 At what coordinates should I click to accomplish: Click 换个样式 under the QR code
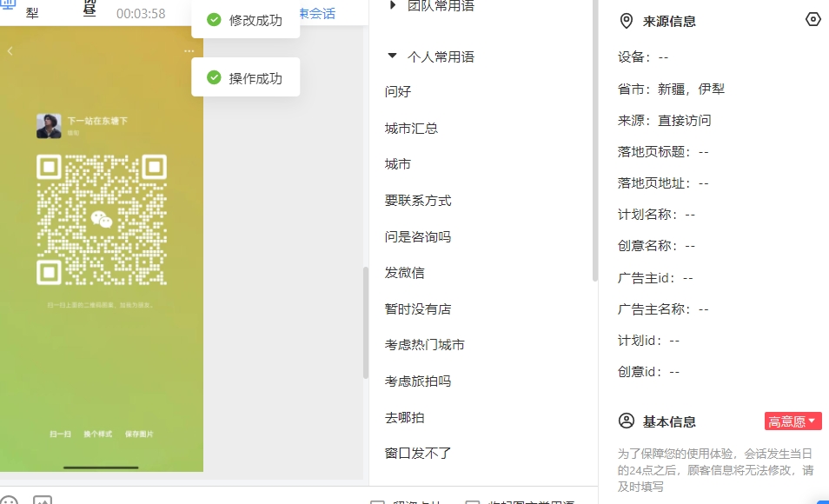(98, 434)
